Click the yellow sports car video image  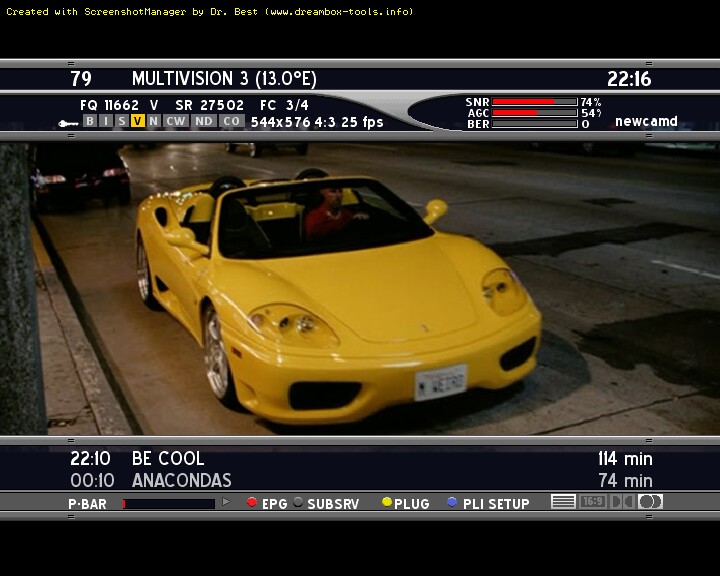(x=360, y=289)
